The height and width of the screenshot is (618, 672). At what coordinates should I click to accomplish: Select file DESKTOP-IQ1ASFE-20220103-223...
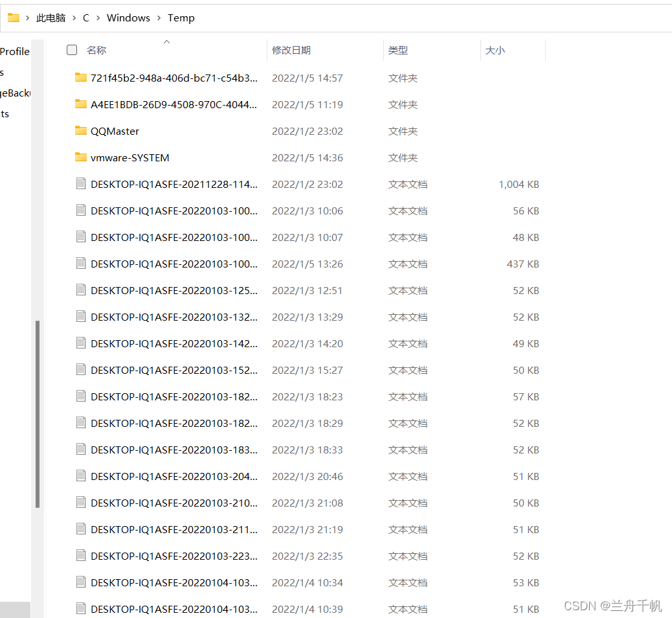[x=174, y=556]
